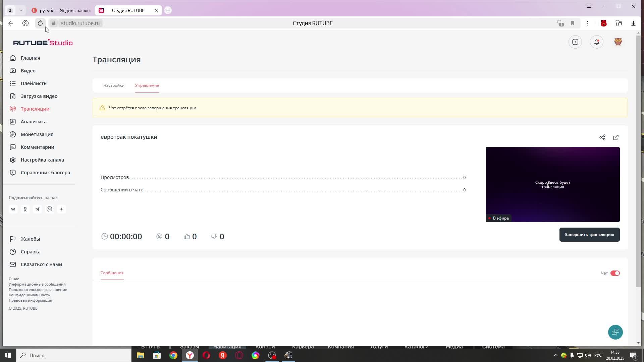
Task: Open Жалобы page
Action: click(x=30, y=239)
